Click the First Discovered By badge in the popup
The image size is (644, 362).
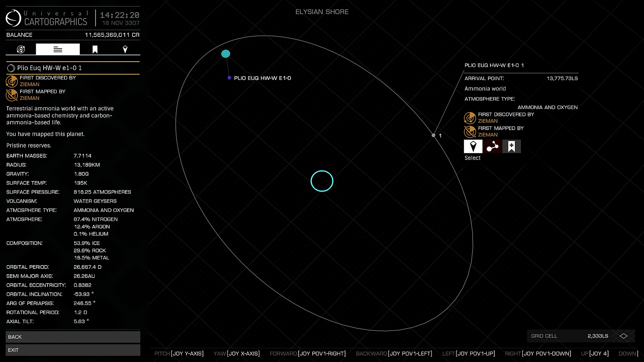point(470,118)
